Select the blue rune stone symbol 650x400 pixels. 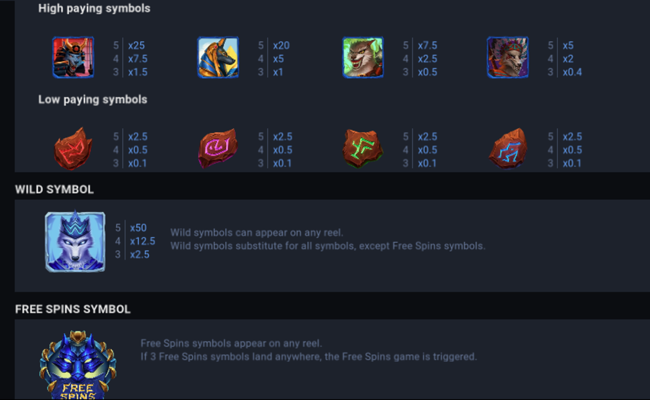(507, 149)
